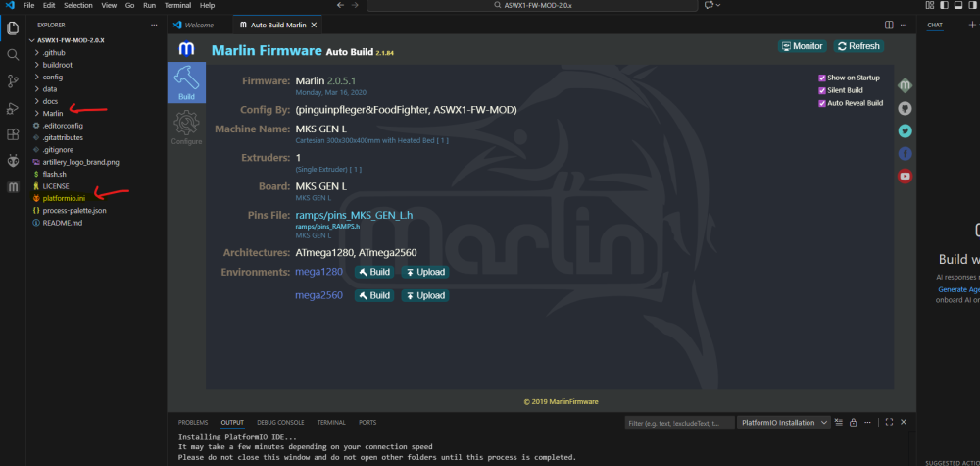The height and width of the screenshot is (466, 980).
Task: Open Source Control view in activity bar
Action: coord(13,80)
